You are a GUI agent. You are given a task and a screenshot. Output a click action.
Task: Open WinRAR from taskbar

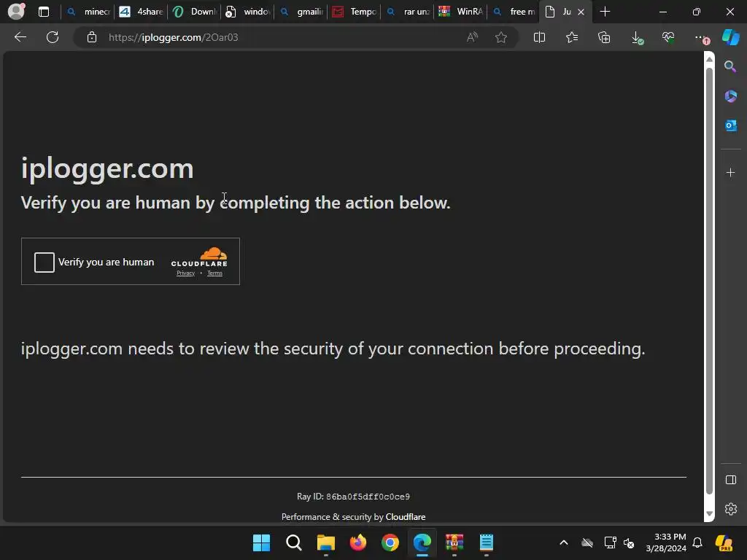tap(454, 542)
